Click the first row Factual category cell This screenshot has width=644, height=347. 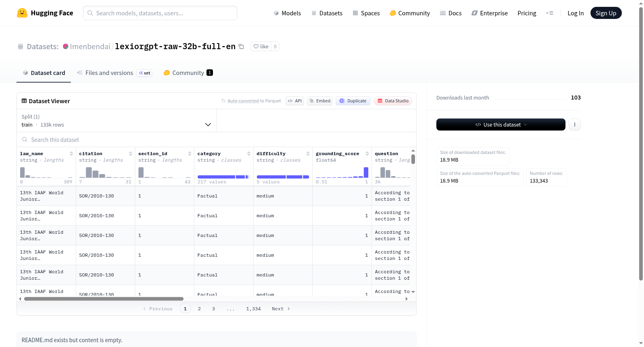coord(224,196)
